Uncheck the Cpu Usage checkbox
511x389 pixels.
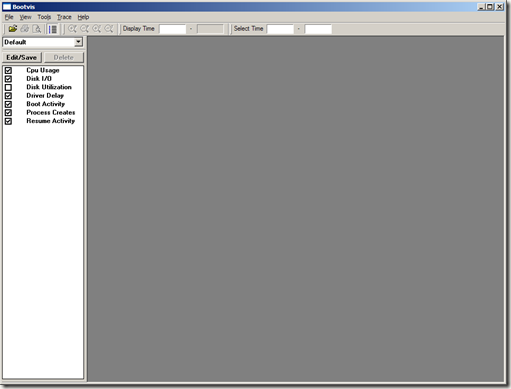(x=8, y=70)
